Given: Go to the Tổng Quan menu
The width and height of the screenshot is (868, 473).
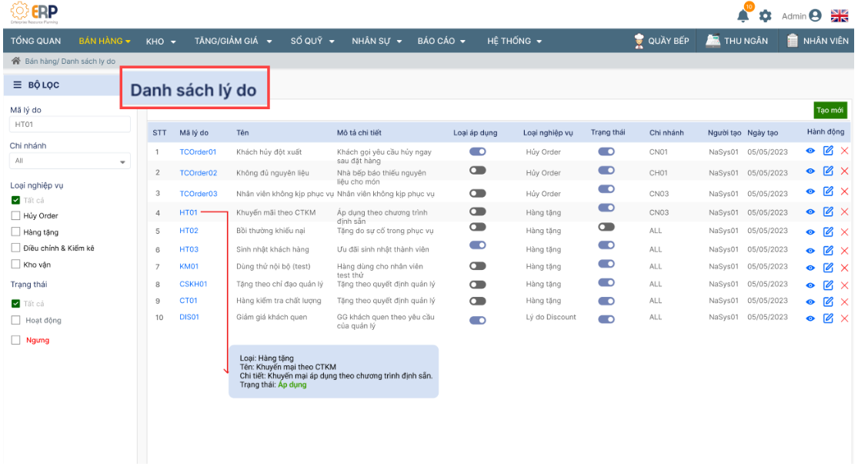Looking at the screenshot, I should pos(36,41).
